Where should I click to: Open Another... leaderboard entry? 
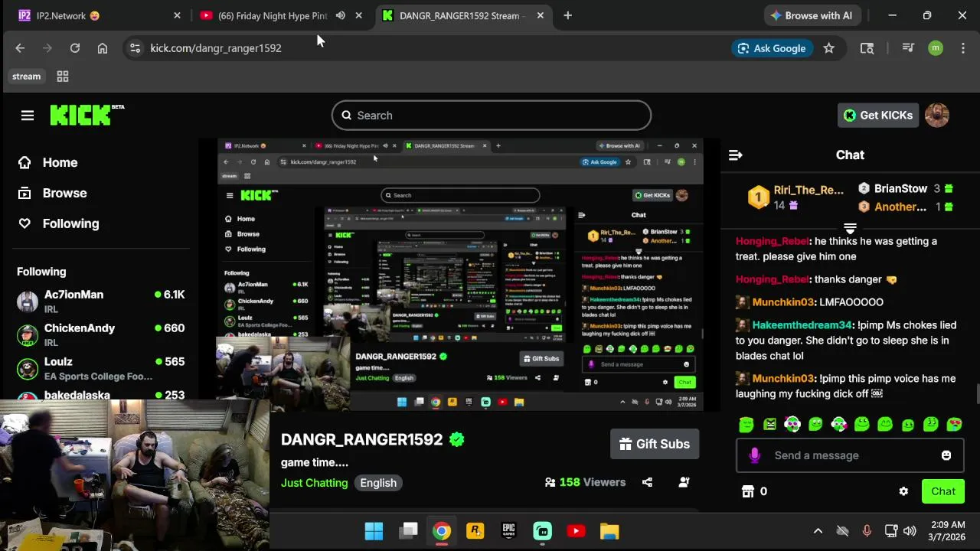pyautogui.click(x=905, y=207)
